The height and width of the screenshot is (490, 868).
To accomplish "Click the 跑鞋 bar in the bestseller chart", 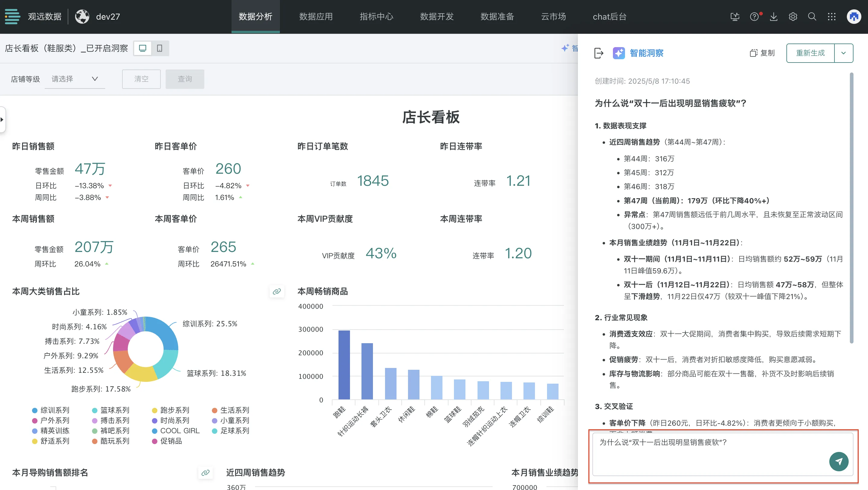I will click(x=344, y=365).
